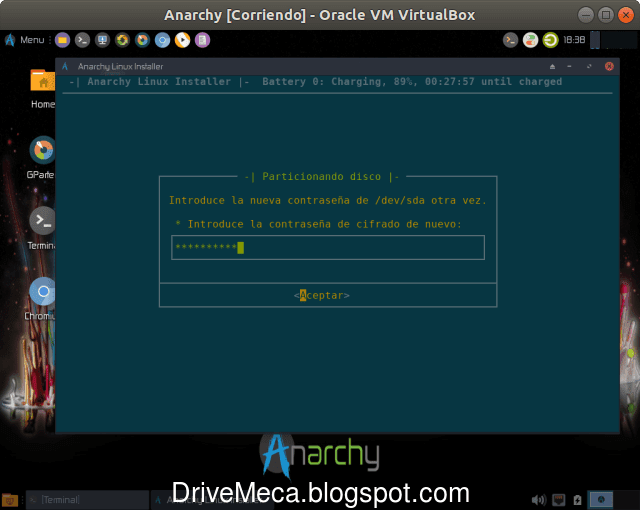Click the 'Introduce la nueva contraseña' prompt text
Viewport: 640px width, 510px height.
click(328, 200)
